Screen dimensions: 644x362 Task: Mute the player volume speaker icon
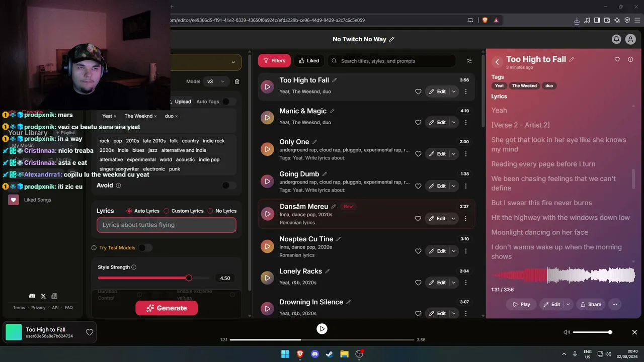coord(567,332)
